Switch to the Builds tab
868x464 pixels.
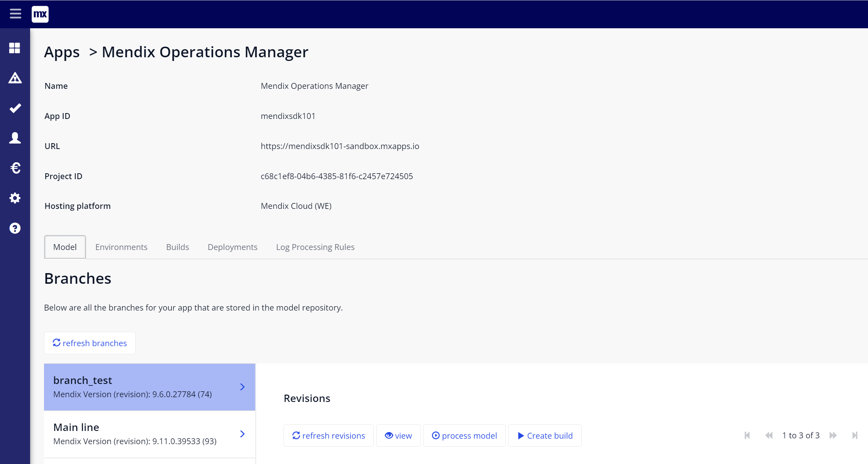pos(177,247)
